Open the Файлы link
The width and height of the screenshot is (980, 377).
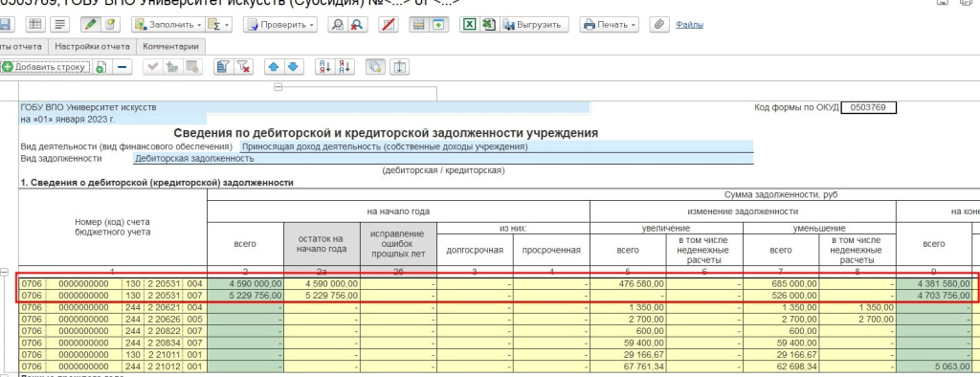pos(689,25)
